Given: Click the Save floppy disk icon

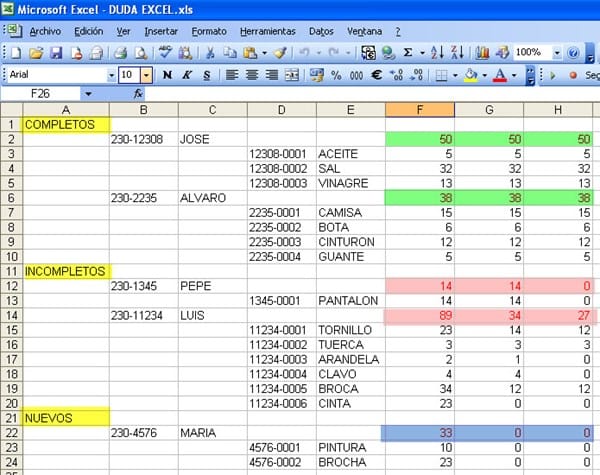Looking at the screenshot, I should [56, 53].
